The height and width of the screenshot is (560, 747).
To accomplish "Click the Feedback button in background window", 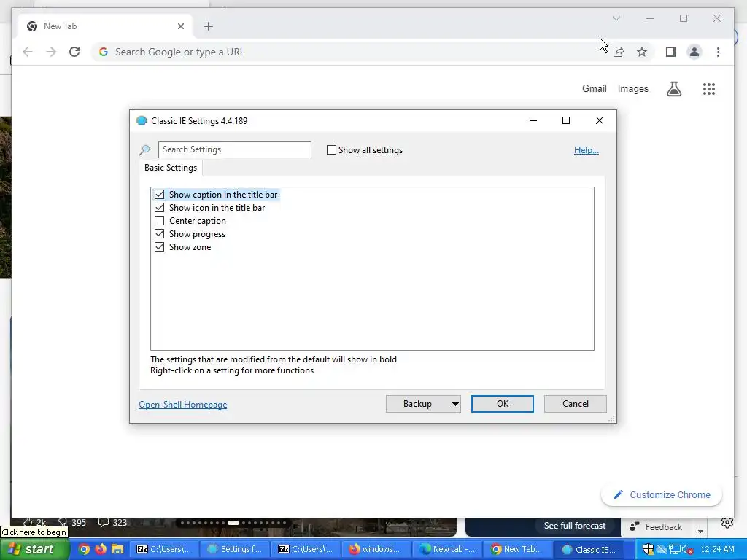I will (x=656, y=526).
